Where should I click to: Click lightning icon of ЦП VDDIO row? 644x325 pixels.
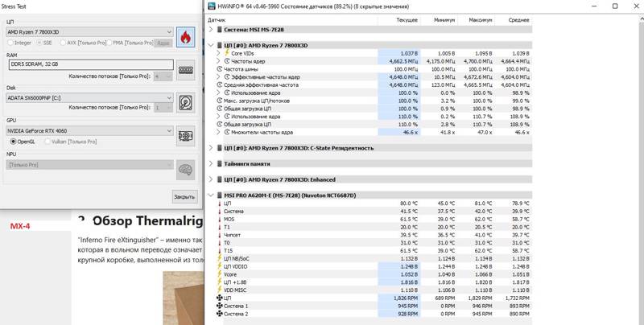click(x=219, y=266)
